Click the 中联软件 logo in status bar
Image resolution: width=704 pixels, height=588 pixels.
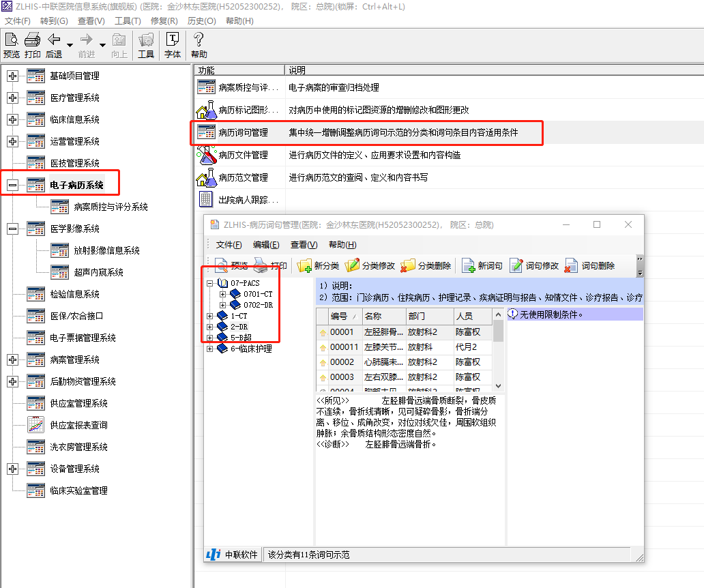tap(214, 555)
